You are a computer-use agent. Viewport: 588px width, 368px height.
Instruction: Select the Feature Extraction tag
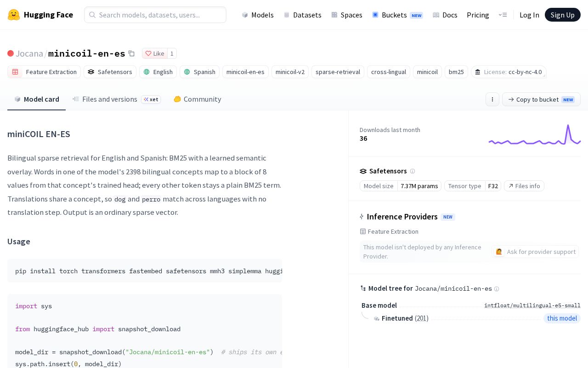[x=44, y=72]
